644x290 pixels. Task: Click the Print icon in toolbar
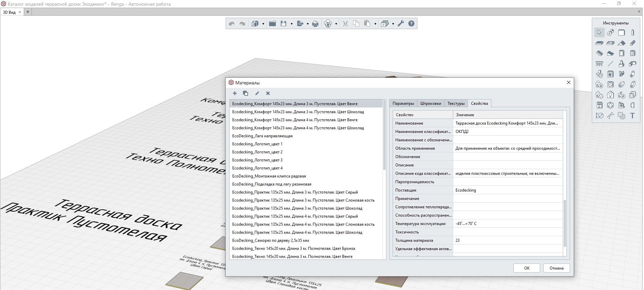[x=315, y=23]
